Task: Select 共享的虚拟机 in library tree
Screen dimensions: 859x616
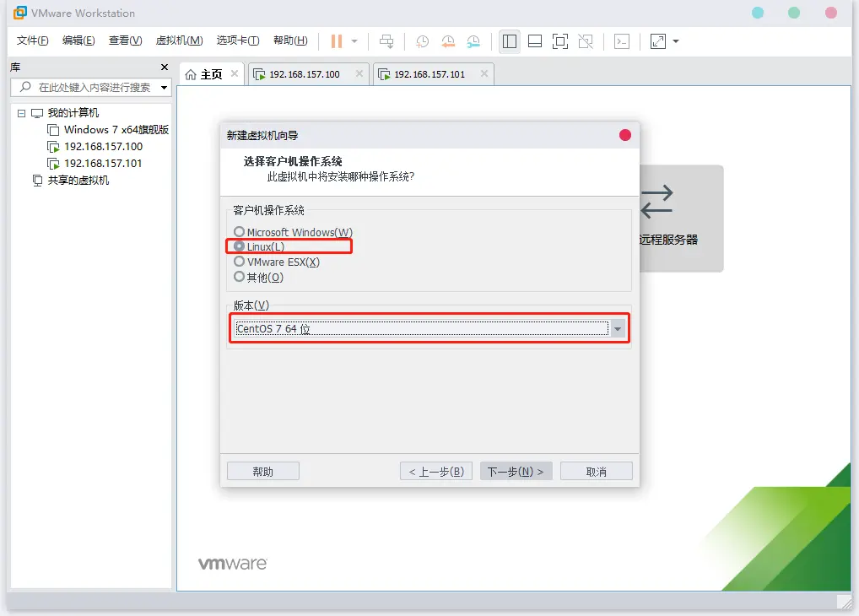Action: pos(78,181)
